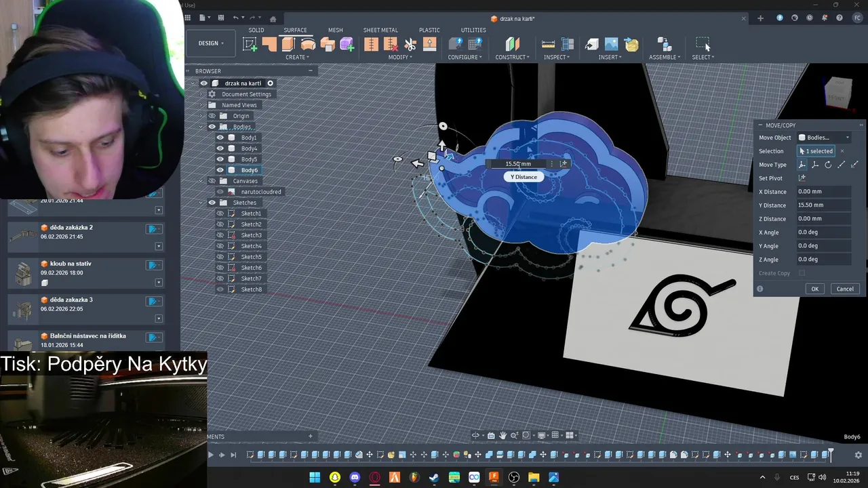Click the Move/Copy dialog info icon
868x488 pixels.
759,289
